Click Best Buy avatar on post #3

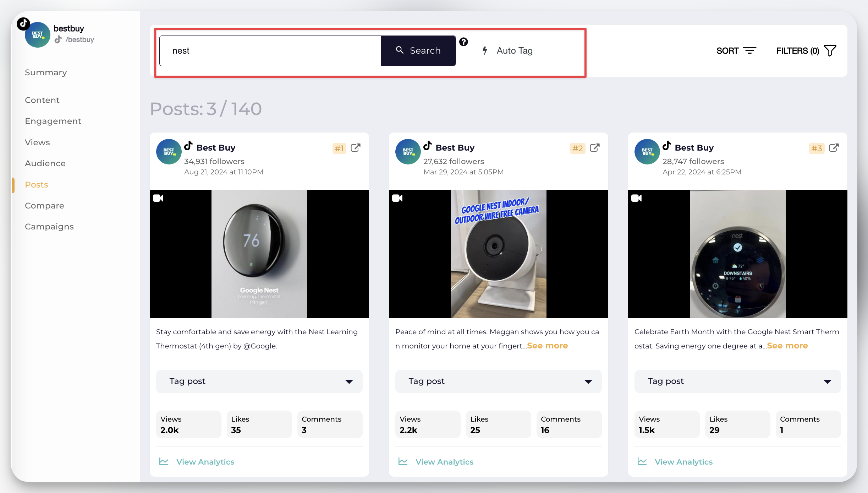(647, 152)
